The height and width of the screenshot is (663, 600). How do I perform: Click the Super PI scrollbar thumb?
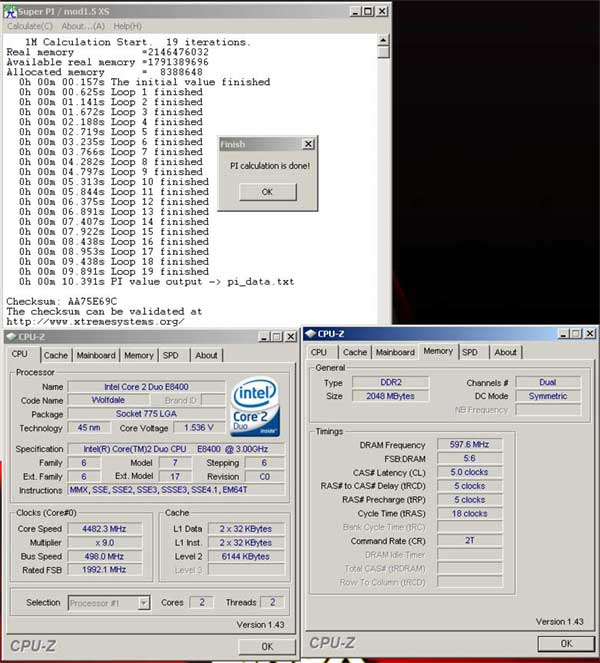383,52
